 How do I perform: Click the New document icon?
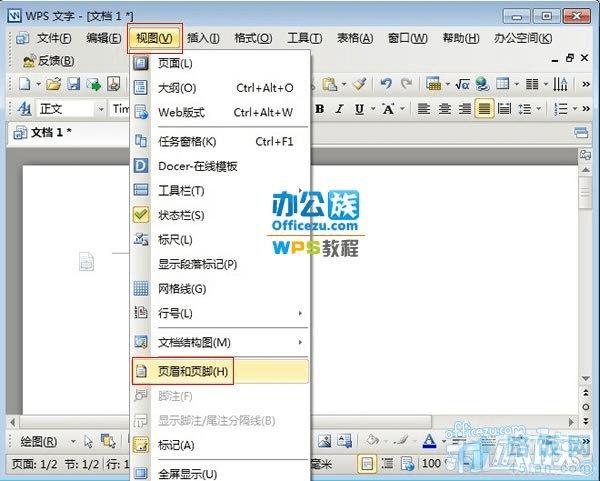click(24, 84)
